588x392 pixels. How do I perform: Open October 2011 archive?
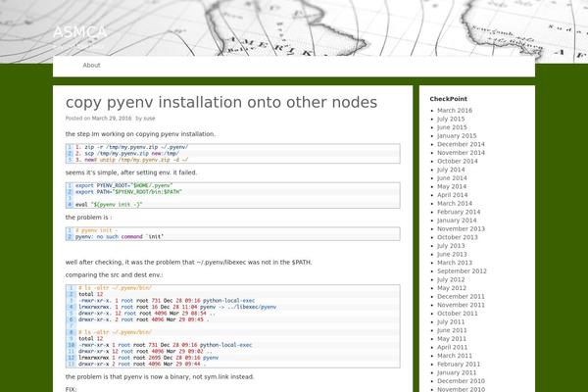pos(458,314)
